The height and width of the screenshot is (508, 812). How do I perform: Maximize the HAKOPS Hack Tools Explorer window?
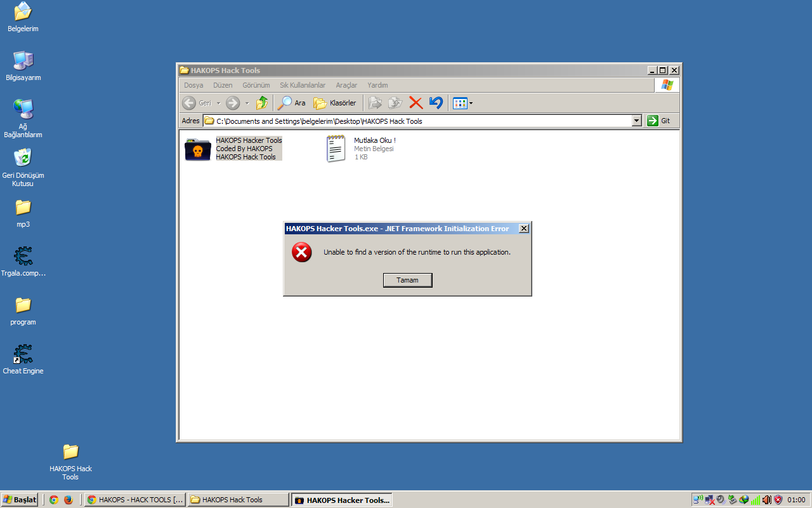[663, 70]
